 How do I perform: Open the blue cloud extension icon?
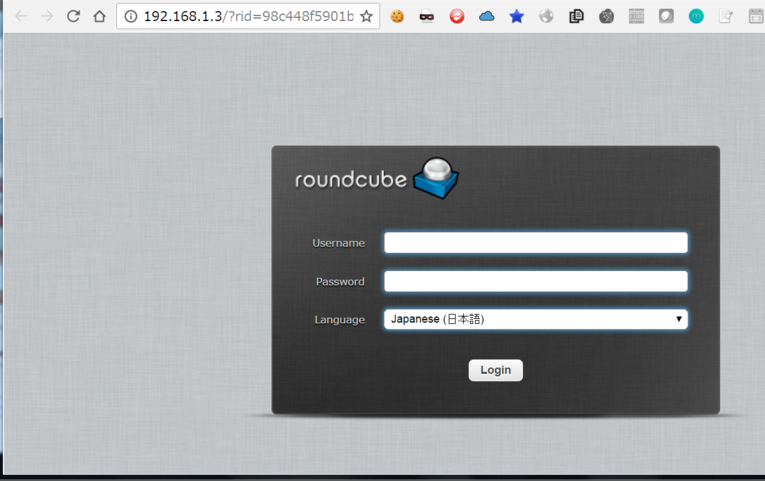486,17
